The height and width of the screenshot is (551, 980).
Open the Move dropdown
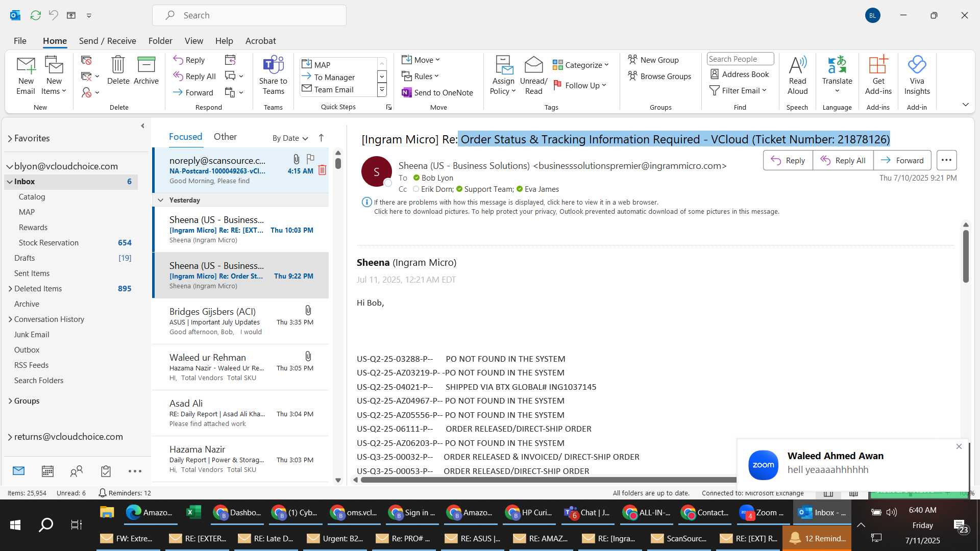(421, 60)
